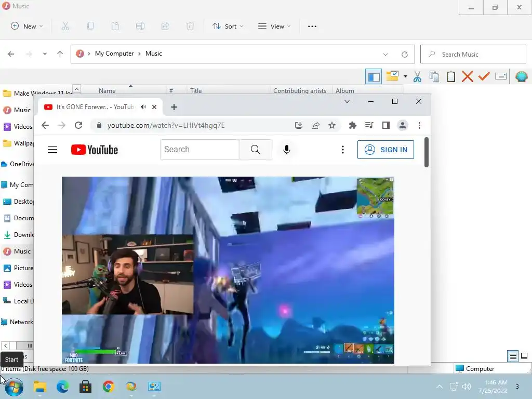Click the Delete trash icon in Explorer

[x=190, y=26]
